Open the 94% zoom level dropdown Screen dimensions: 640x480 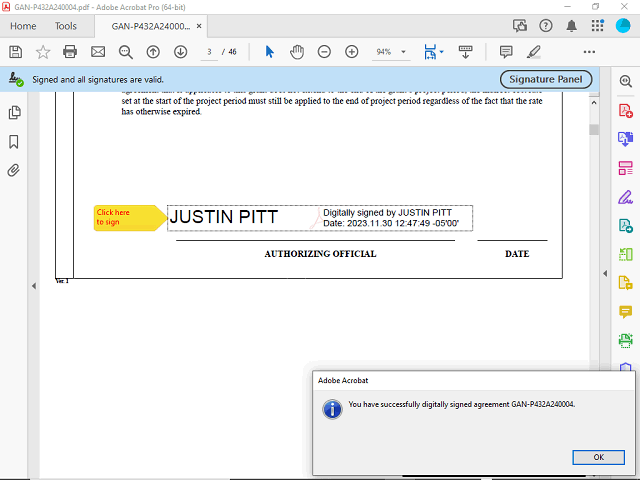pyautogui.click(x=391, y=51)
